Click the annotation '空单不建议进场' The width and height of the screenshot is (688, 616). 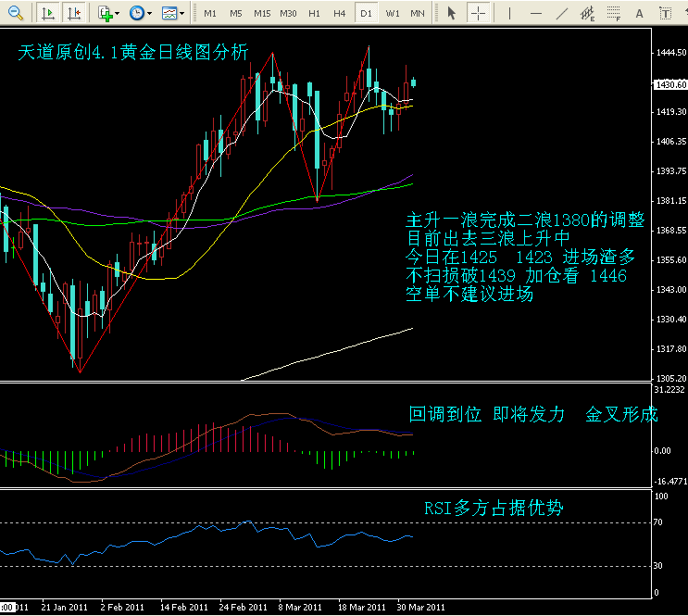[x=469, y=294]
